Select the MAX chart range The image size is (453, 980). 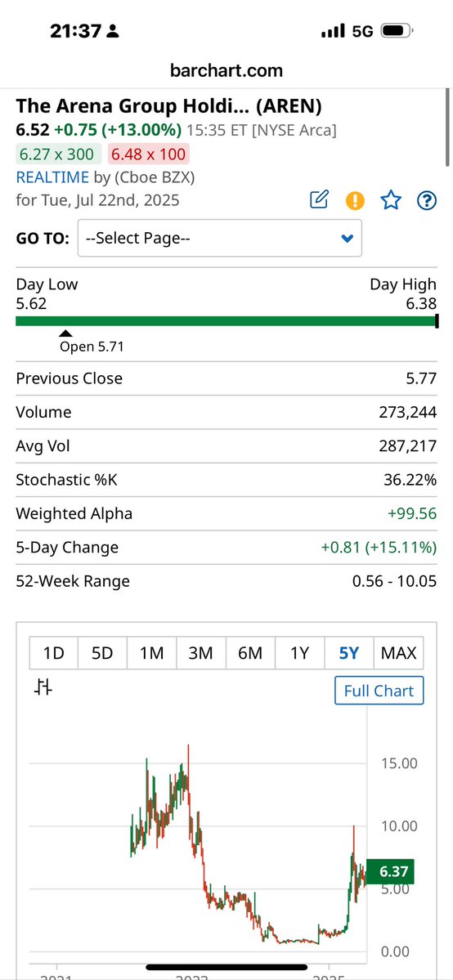coord(398,653)
